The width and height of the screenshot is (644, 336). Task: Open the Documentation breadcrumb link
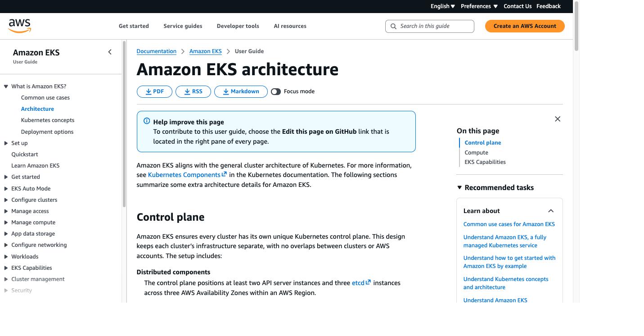coord(157,51)
